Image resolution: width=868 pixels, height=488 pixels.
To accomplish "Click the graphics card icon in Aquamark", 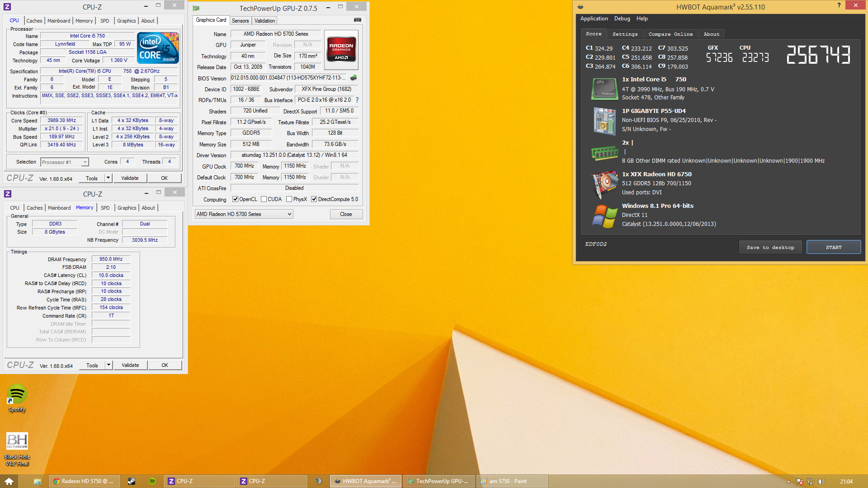I will pos(604,184).
